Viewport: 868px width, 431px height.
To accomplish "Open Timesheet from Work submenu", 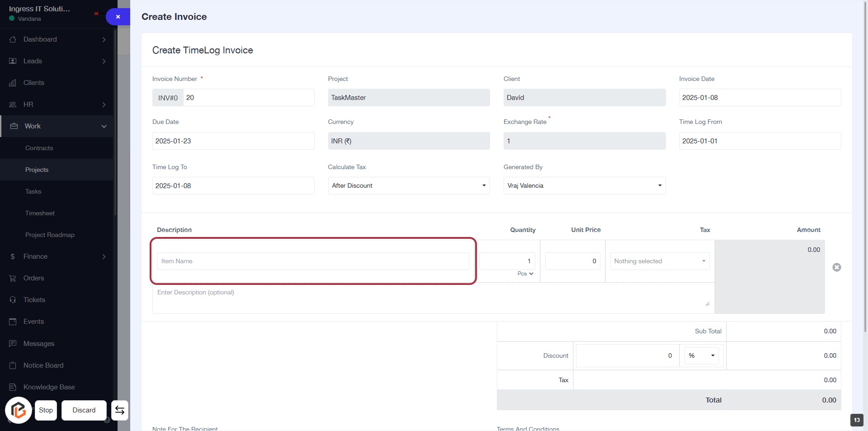I will tap(40, 213).
